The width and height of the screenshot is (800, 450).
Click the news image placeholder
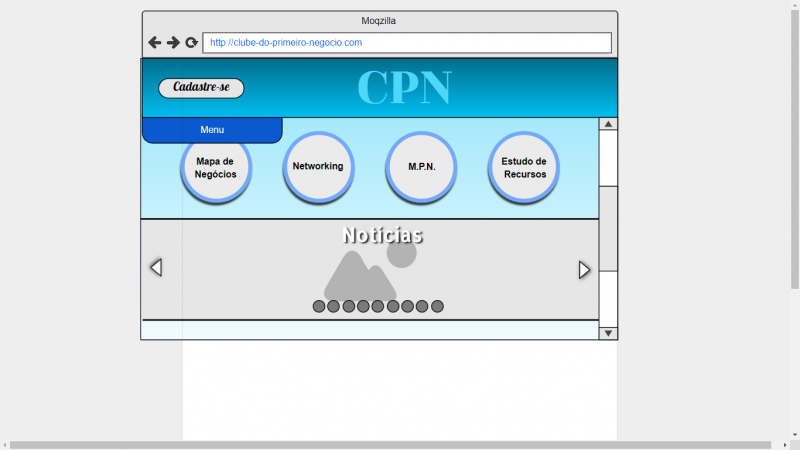370,270
